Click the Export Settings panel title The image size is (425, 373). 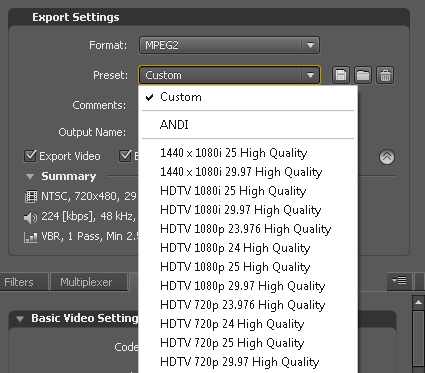pyautogui.click(x=76, y=17)
